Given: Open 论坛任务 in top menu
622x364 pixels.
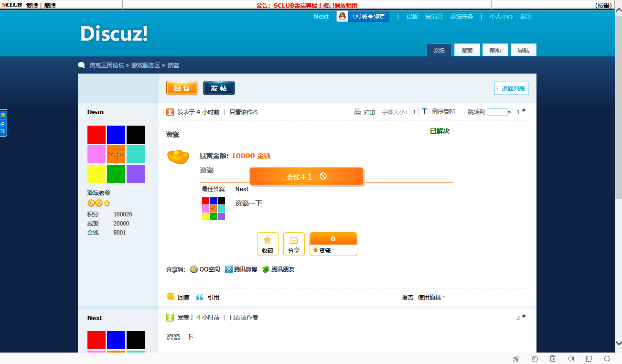Looking at the screenshot, I should [x=461, y=16].
